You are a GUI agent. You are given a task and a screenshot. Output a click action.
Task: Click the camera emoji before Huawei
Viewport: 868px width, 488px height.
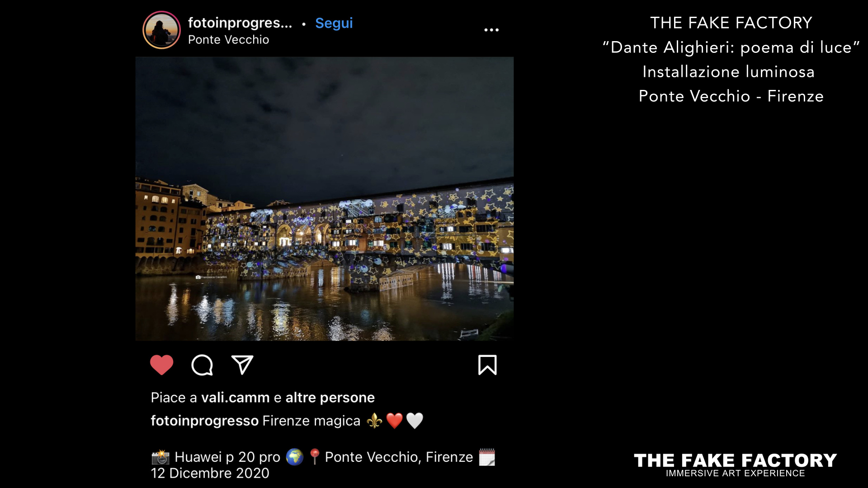click(x=160, y=457)
